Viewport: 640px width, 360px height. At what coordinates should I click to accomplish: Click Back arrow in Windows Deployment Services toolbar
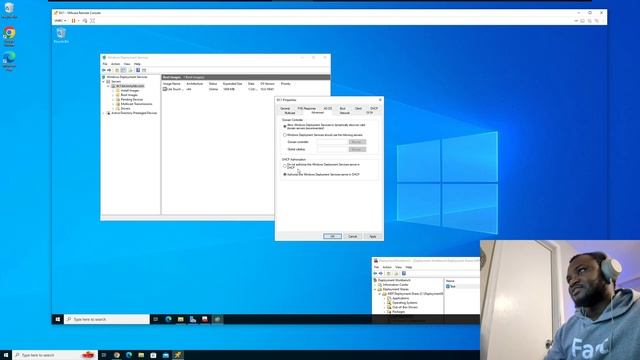tap(104, 70)
